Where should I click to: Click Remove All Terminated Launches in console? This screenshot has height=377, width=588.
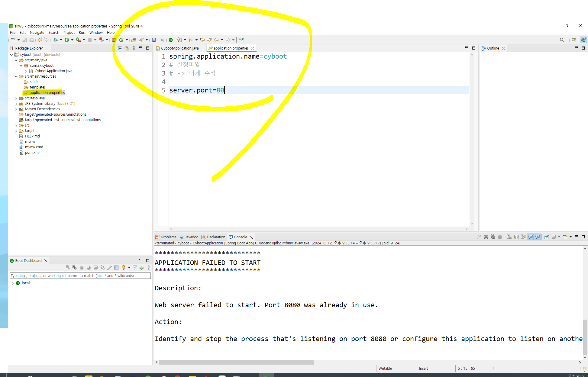[x=493, y=237]
